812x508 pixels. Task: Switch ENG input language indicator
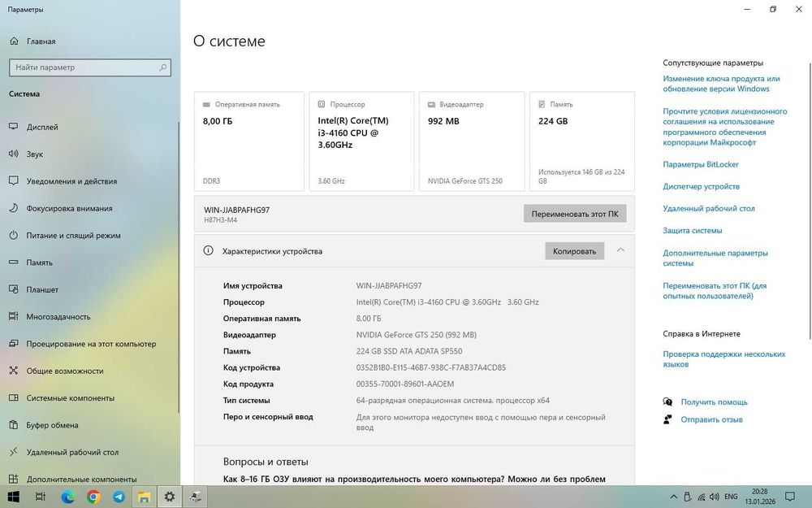[731, 497]
